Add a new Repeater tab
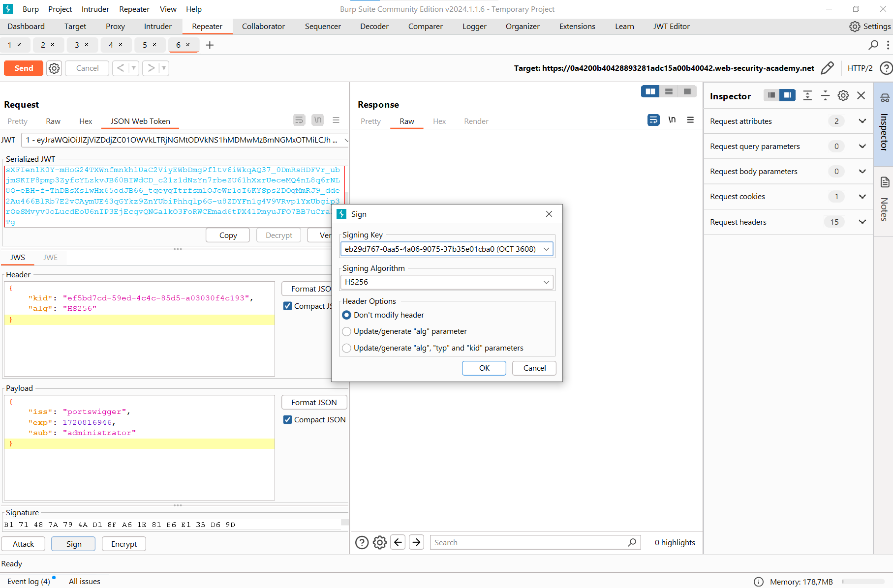This screenshot has width=893, height=588. pos(210,45)
